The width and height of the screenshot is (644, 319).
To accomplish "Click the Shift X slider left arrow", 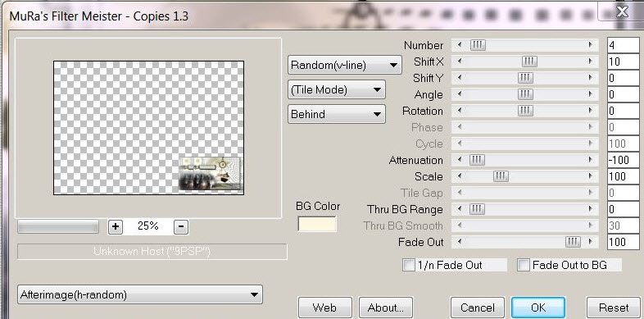I will point(459,62).
